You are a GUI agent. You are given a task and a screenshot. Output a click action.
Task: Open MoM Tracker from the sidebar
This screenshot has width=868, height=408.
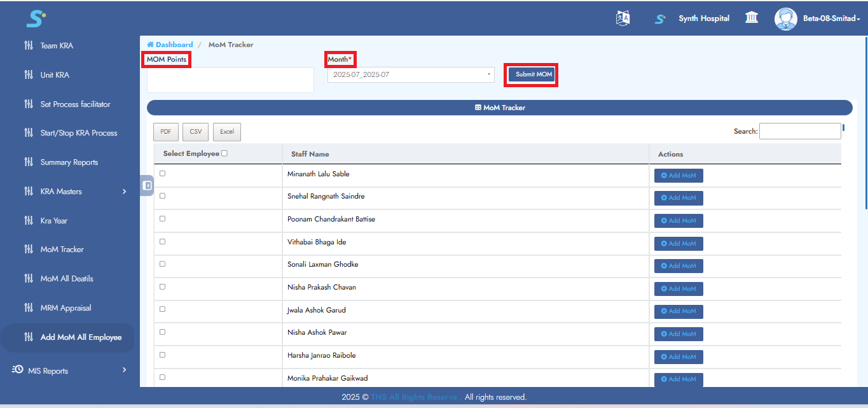[x=62, y=250]
